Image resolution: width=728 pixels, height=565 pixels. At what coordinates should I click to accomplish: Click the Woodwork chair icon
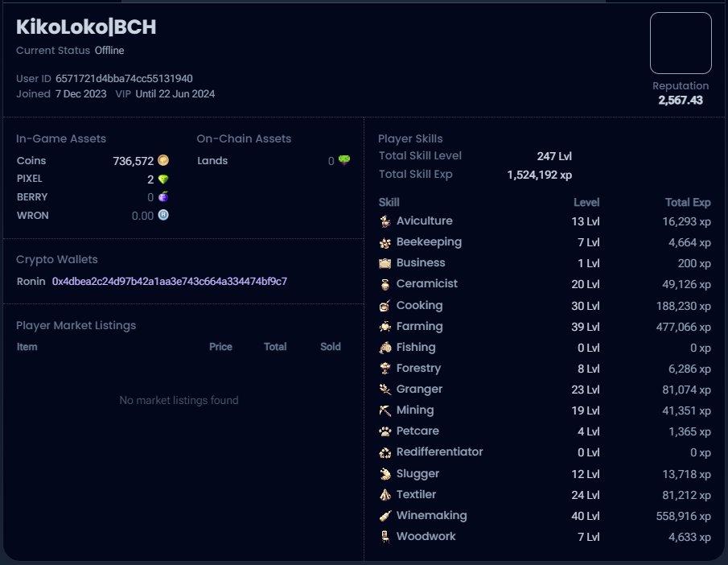385,537
